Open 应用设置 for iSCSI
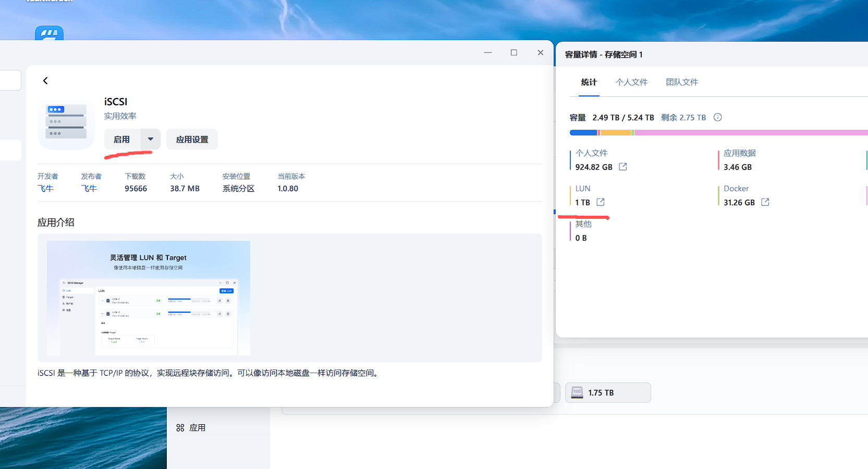Viewport: 868px width, 469px height. [x=192, y=139]
